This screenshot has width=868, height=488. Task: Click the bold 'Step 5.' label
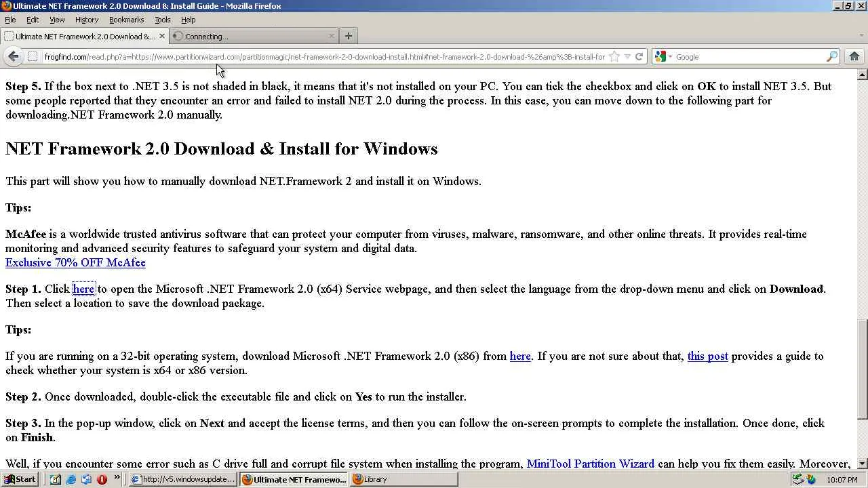(23, 86)
